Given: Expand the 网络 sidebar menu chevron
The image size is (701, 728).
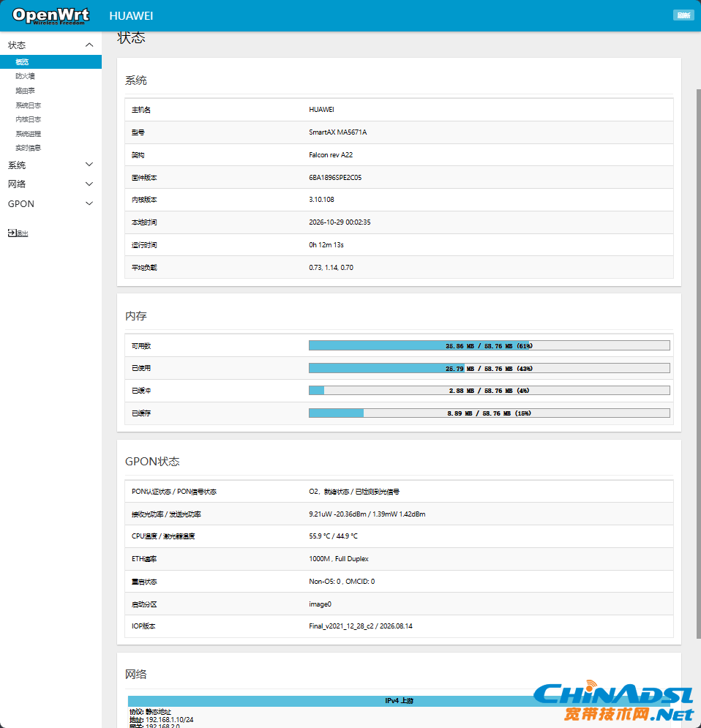Looking at the screenshot, I should 89,184.
